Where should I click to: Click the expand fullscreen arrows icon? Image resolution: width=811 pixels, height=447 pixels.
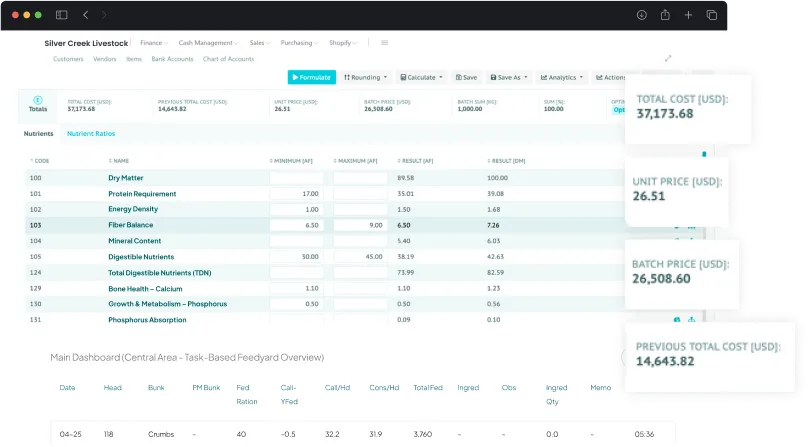668,59
